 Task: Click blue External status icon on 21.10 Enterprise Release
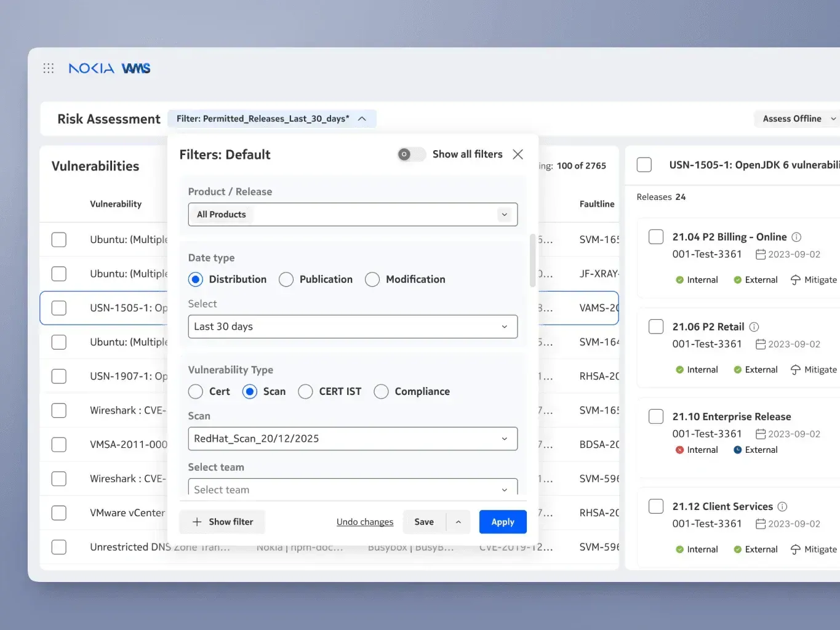tap(737, 450)
